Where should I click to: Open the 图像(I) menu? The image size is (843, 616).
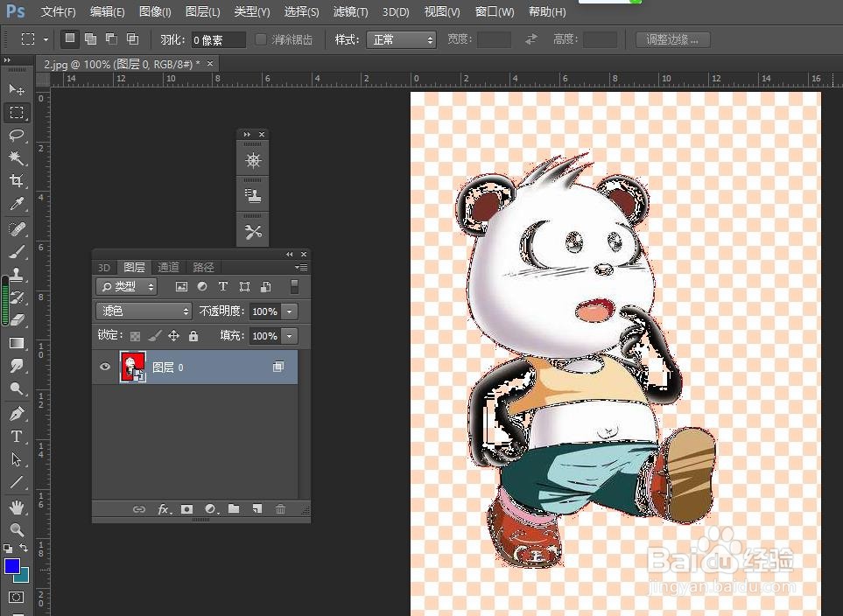[x=155, y=11]
